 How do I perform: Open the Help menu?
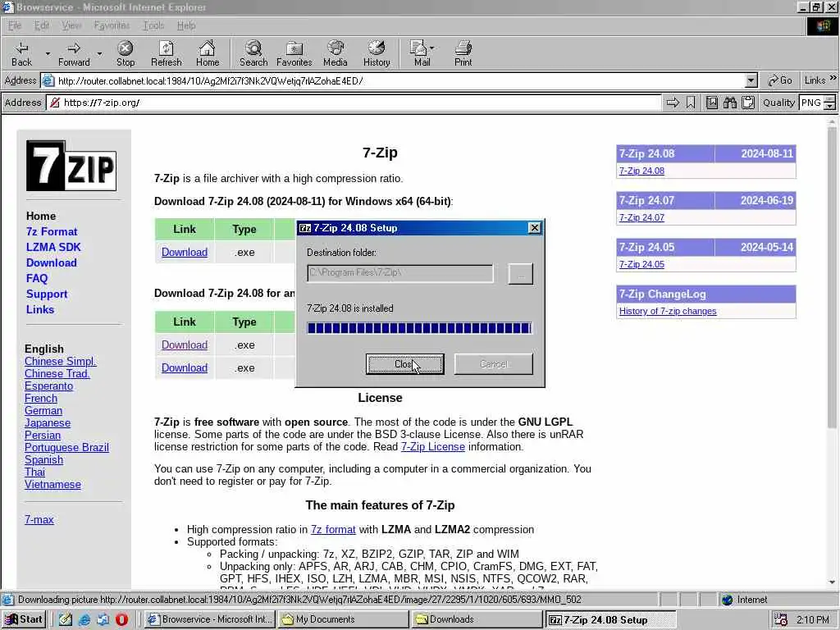(186, 25)
